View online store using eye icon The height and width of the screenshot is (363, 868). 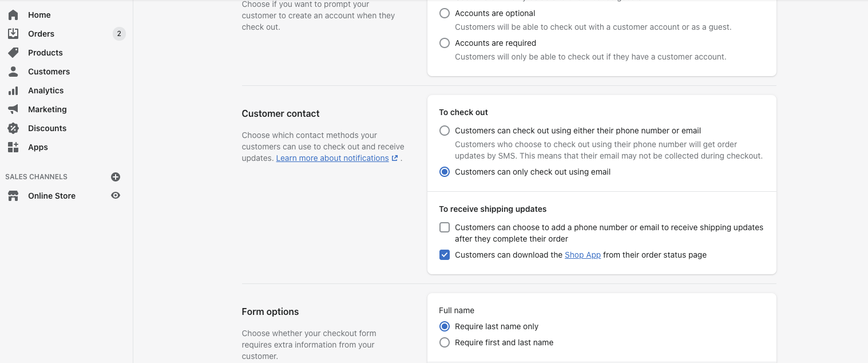[116, 196]
